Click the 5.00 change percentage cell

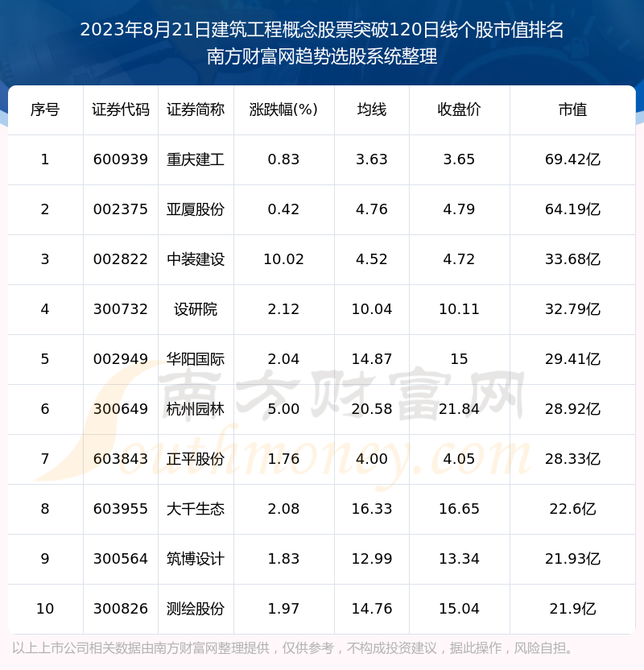pos(283,409)
